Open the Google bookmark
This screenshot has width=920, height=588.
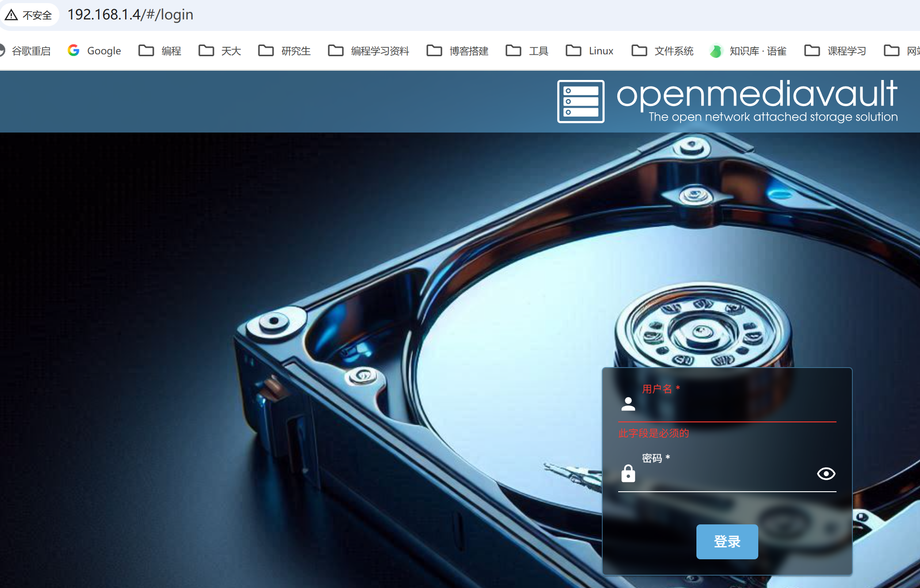pos(95,51)
